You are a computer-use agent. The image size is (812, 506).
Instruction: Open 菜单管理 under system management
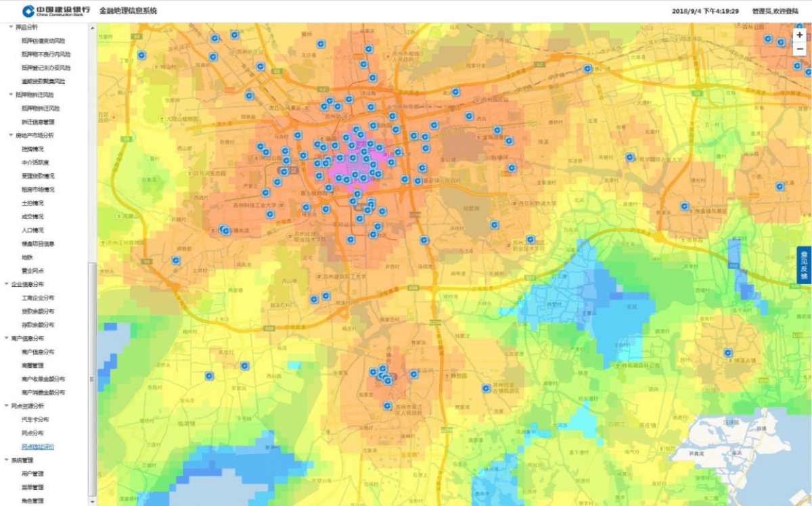[x=32, y=487]
